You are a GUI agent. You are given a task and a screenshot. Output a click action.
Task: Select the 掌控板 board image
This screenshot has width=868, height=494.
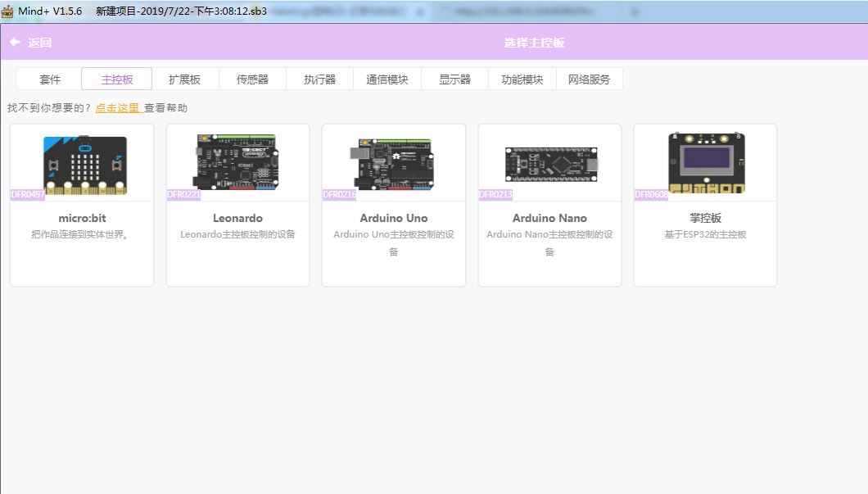(x=707, y=163)
